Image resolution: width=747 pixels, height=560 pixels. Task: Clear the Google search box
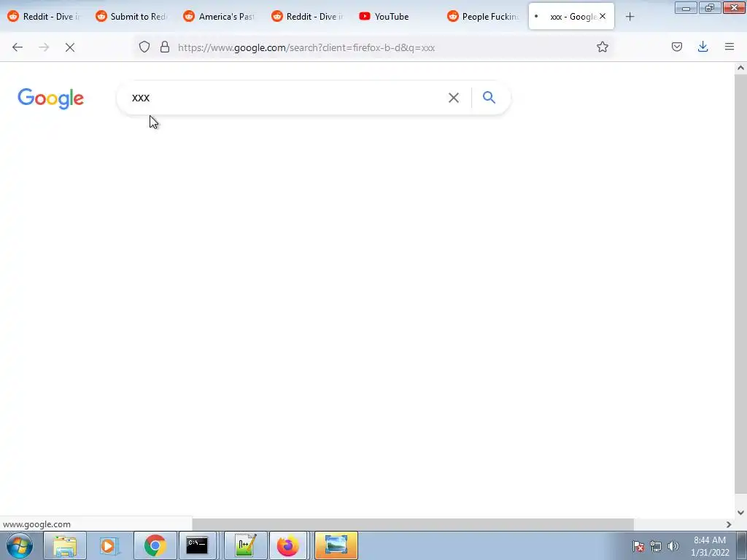(454, 98)
